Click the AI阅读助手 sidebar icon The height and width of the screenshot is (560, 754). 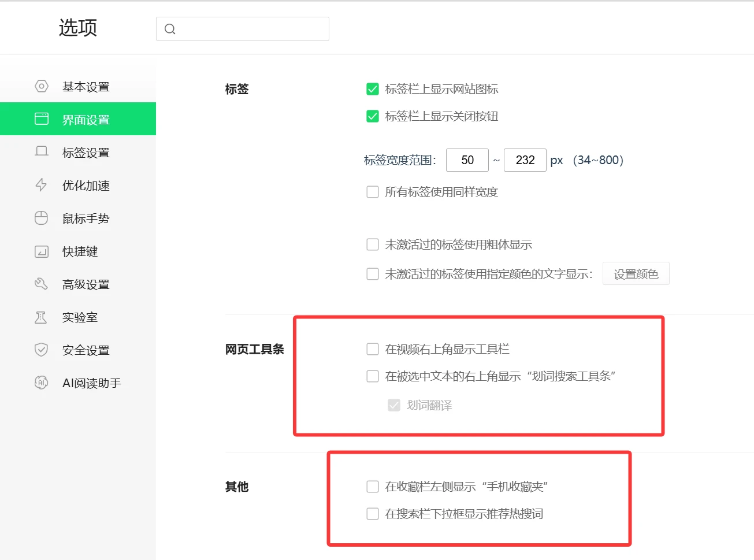tap(42, 383)
